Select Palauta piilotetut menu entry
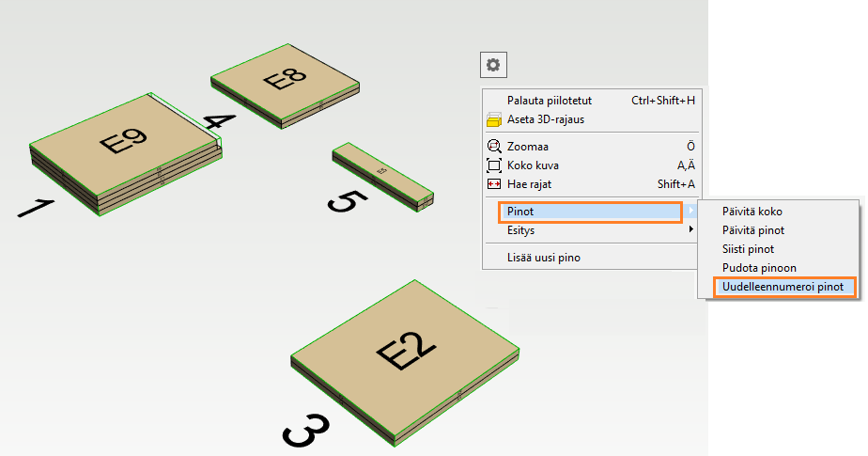Viewport: 868px width, 456px height. point(590,101)
